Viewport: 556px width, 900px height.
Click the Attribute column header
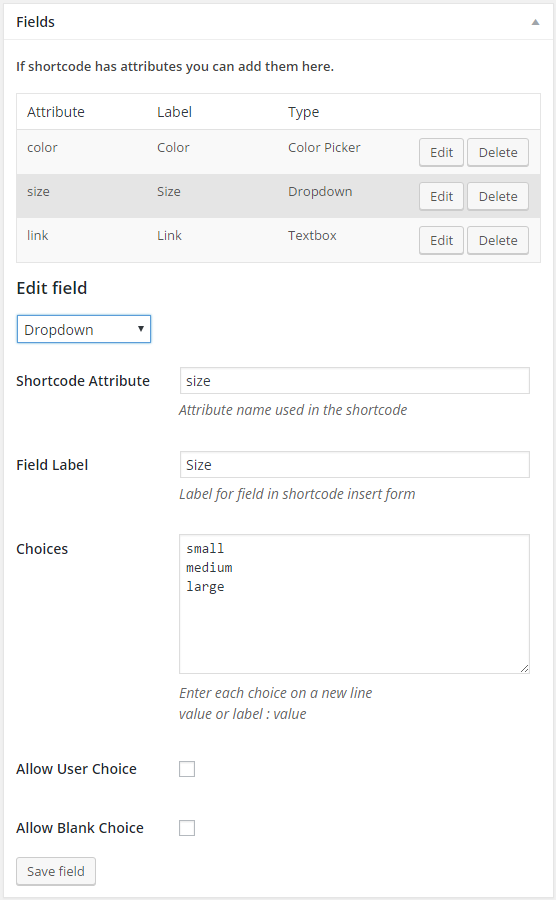click(56, 112)
